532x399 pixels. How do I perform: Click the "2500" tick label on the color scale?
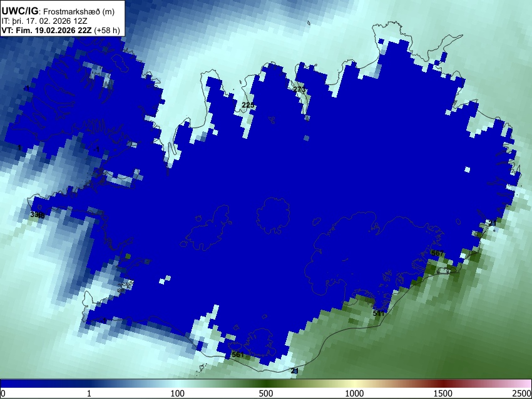522,393
